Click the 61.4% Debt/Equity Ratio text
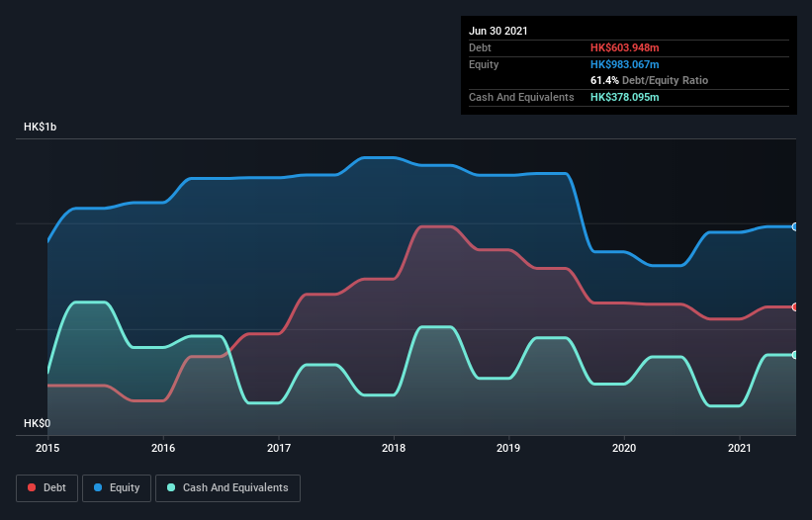Image resolution: width=812 pixels, height=520 pixels. point(650,80)
